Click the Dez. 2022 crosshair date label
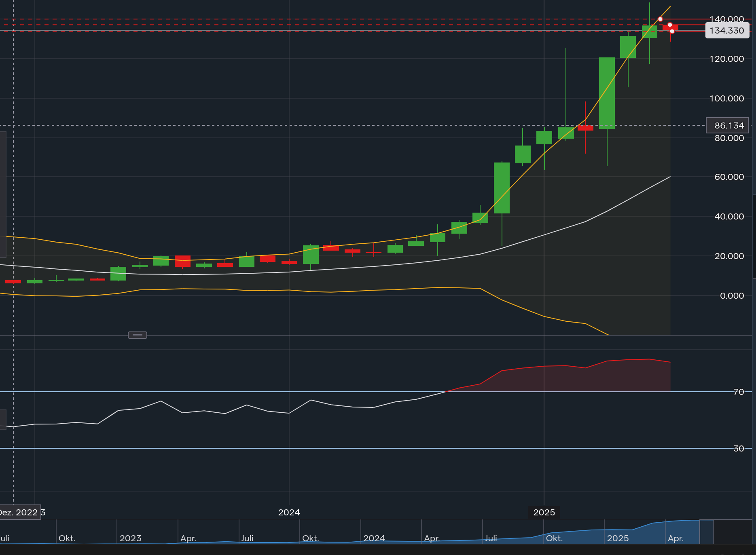 pos(19,513)
